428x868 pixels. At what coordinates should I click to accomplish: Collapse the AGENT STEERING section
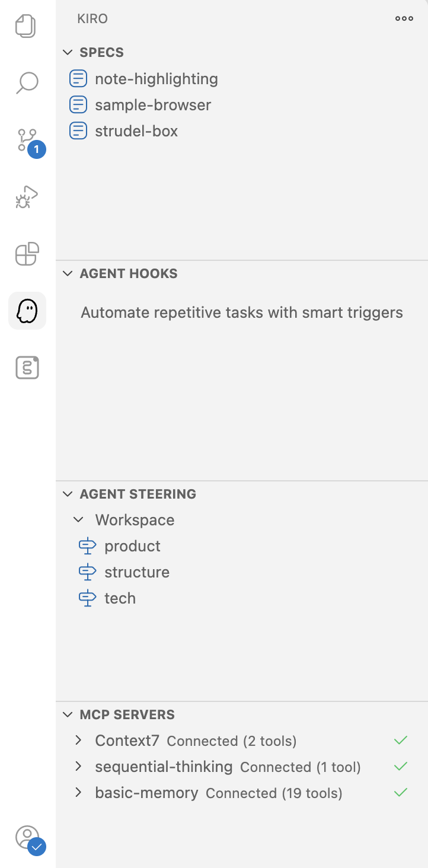[x=68, y=494]
